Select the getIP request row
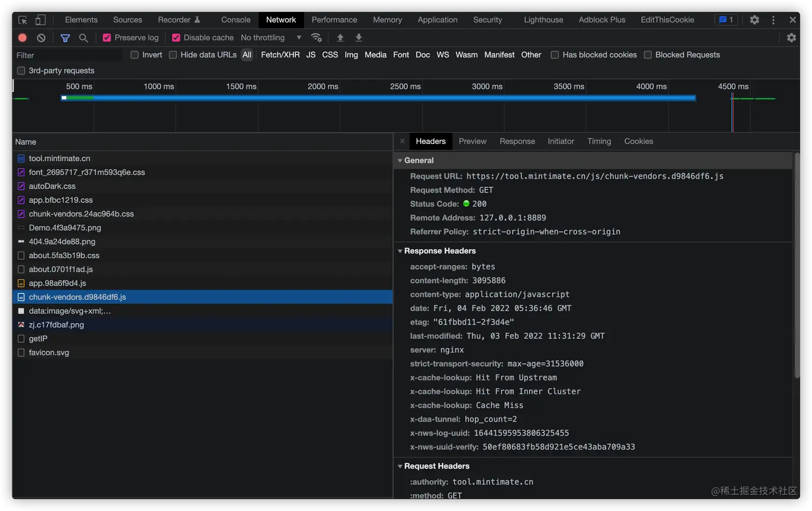812x511 pixels. click(x=202, y=339)
